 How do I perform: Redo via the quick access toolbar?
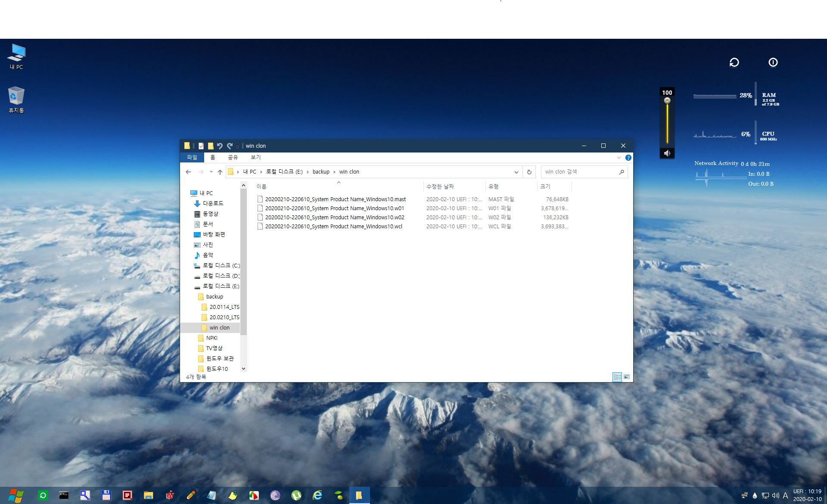(230, 146)
